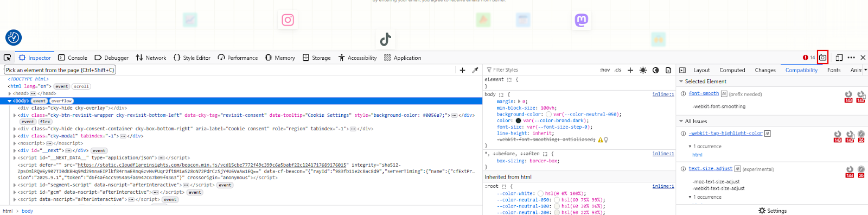
Task: Toggle print media simulation page icon
Action: [668, 70]
